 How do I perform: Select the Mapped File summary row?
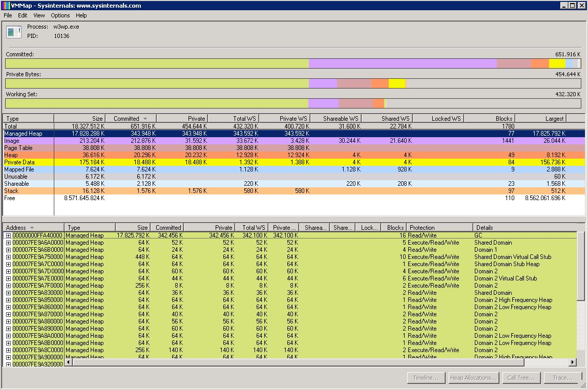[294, 169]
